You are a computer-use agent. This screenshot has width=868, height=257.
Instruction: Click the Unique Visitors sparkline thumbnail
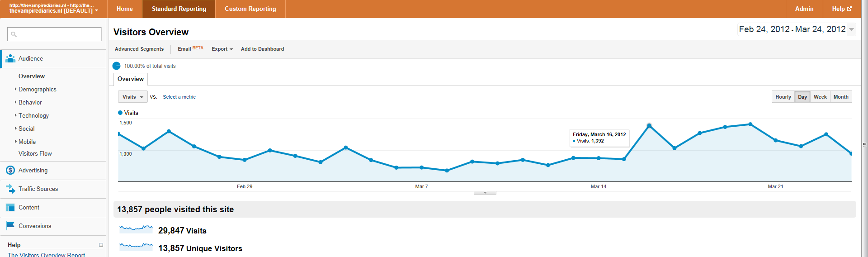(136, 246)
